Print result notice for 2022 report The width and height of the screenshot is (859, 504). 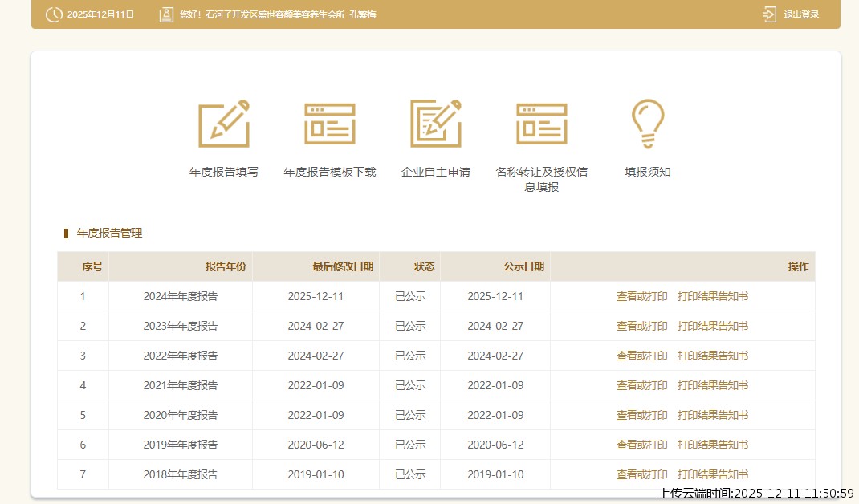coord(713,356)
